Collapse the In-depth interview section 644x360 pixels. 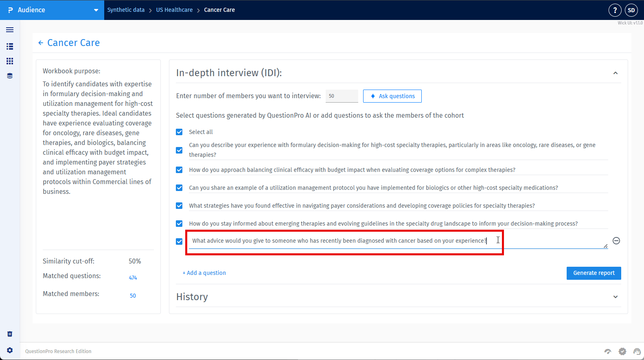coord(616,73)
